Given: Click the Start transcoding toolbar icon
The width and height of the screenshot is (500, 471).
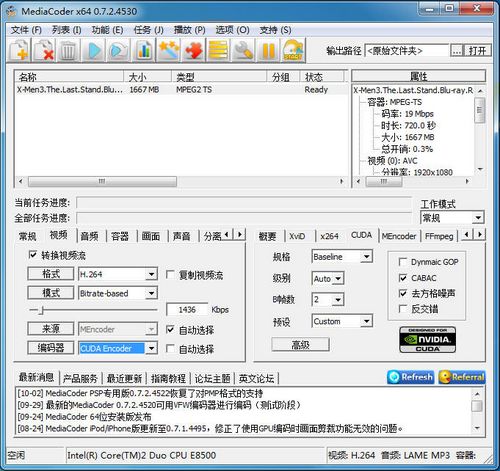Looking at the screenshot, I should coord(293,51).
